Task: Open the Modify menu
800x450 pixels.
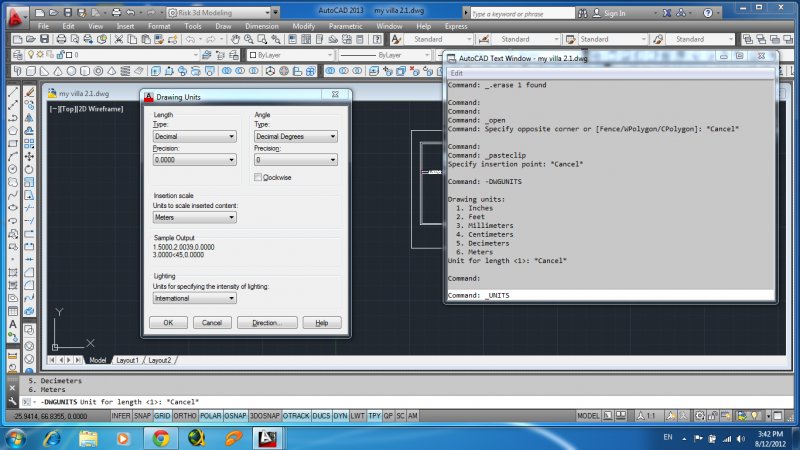Action: tap(304, 26)
